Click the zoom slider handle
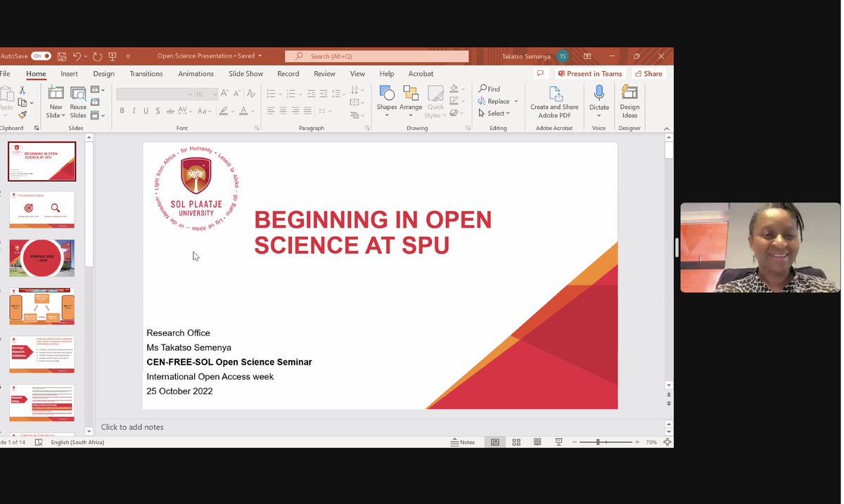The image size is (844, 504). pyautogui.click(x=598, y=442)
